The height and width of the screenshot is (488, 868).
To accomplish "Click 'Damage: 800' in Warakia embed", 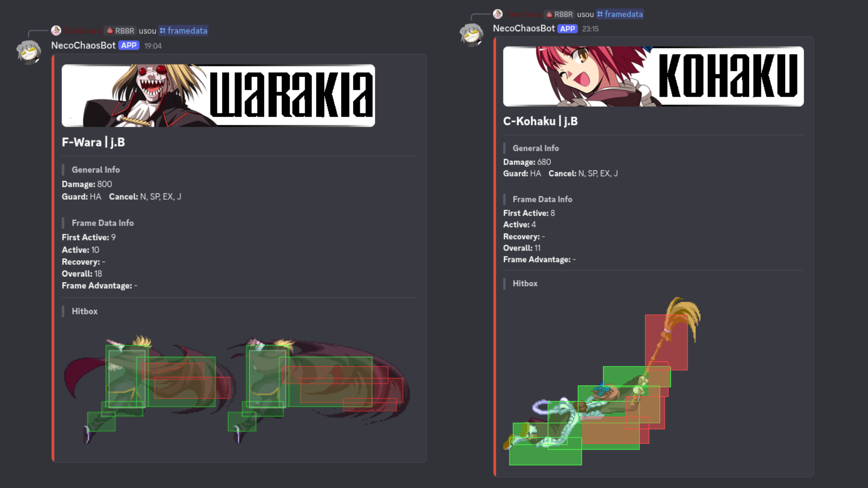I will coord(87,184).
